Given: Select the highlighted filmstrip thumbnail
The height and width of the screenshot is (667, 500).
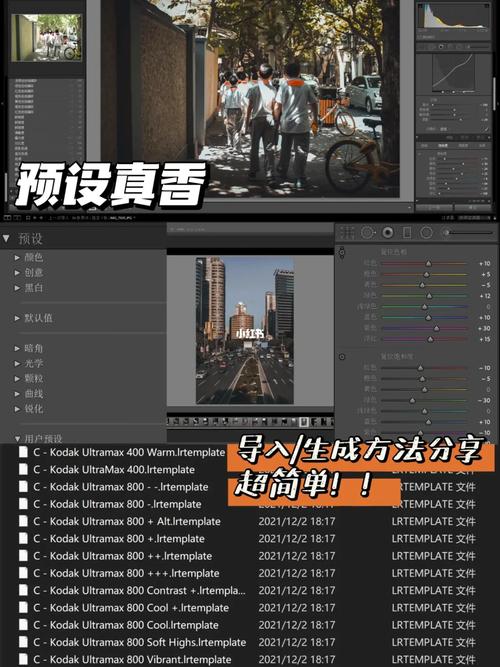Looking at the screenshot, I should (304, 422).
